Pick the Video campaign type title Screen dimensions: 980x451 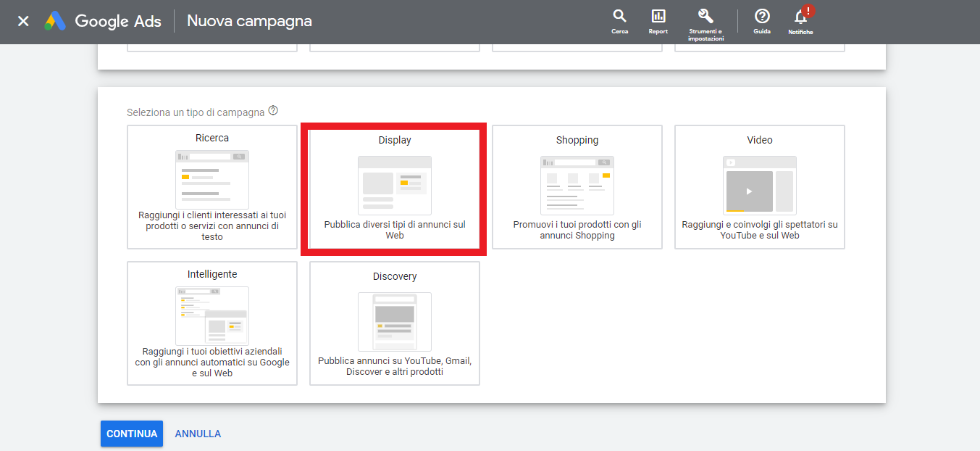point(760,140)
